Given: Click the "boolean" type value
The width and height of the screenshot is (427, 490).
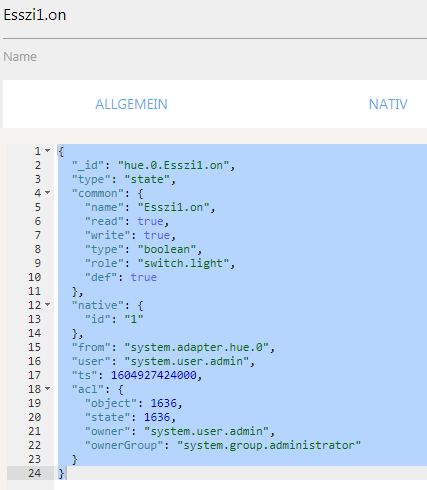Looking at the screenshot, I should [x=167, y=249].
